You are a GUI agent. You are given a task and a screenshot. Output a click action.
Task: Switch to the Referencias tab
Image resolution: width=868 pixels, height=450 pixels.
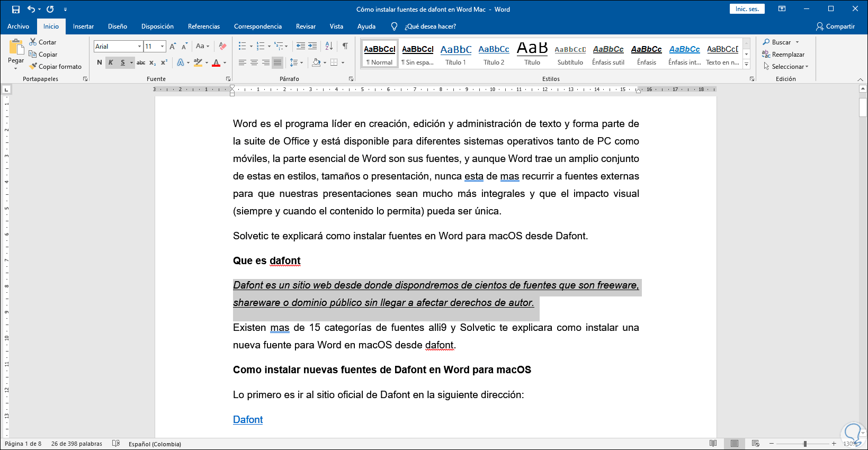pyautogui.click(x=204, y=26)
